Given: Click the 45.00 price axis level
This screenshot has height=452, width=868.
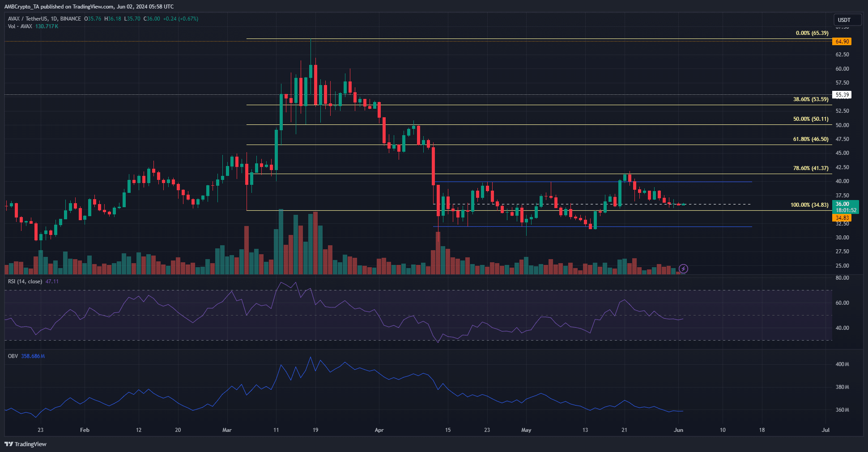Looking at the screenshot, I should pos(842,153).
